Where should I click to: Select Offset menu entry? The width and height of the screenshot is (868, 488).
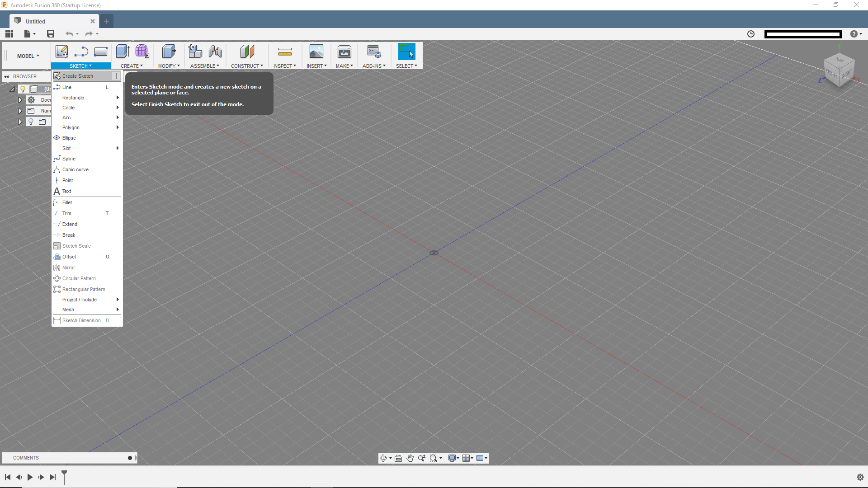(87, 257)
